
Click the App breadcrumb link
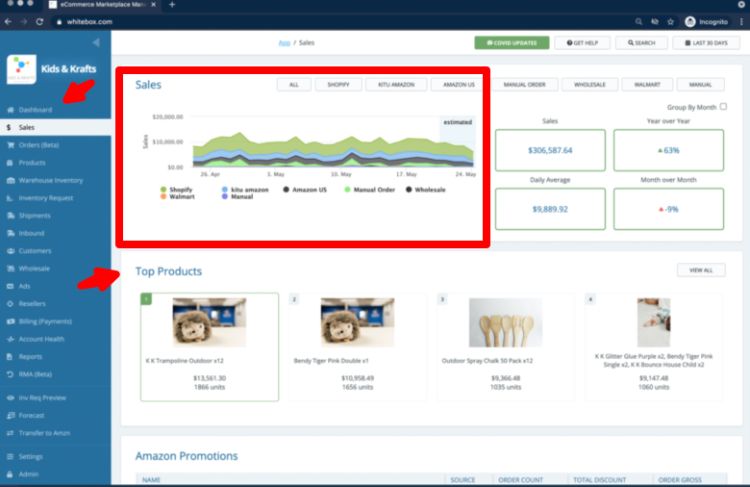pyautogui.click(x=284, y=43)
